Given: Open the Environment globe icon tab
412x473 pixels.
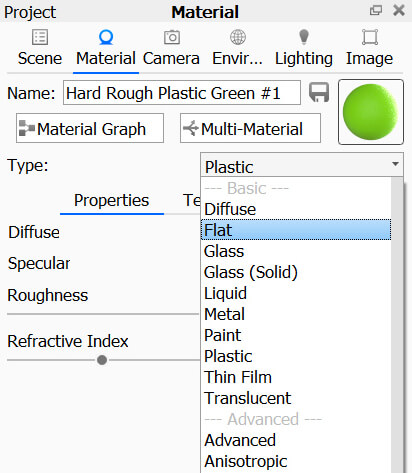Looking at the screenshot, I should pos(238,37).
